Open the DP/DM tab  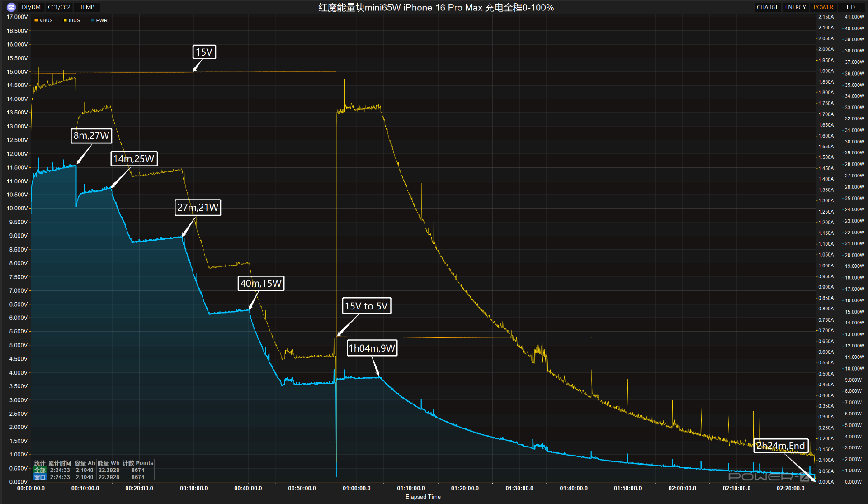point(31,7)
